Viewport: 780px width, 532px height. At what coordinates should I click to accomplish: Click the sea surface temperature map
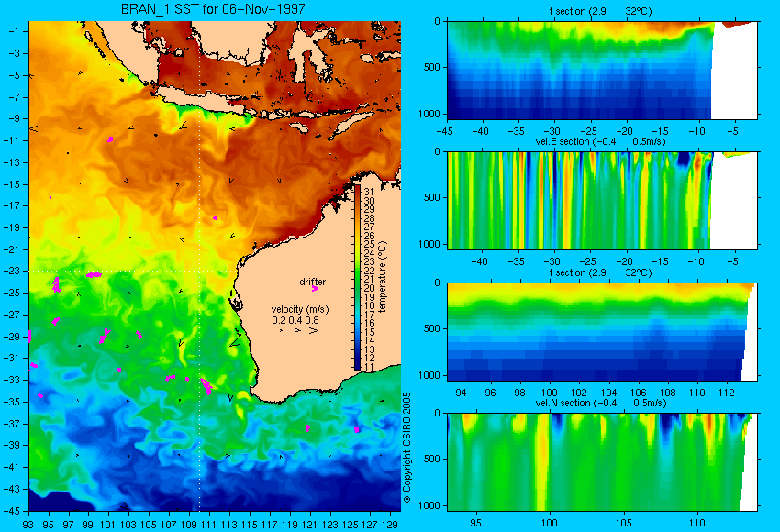(215, 266)
